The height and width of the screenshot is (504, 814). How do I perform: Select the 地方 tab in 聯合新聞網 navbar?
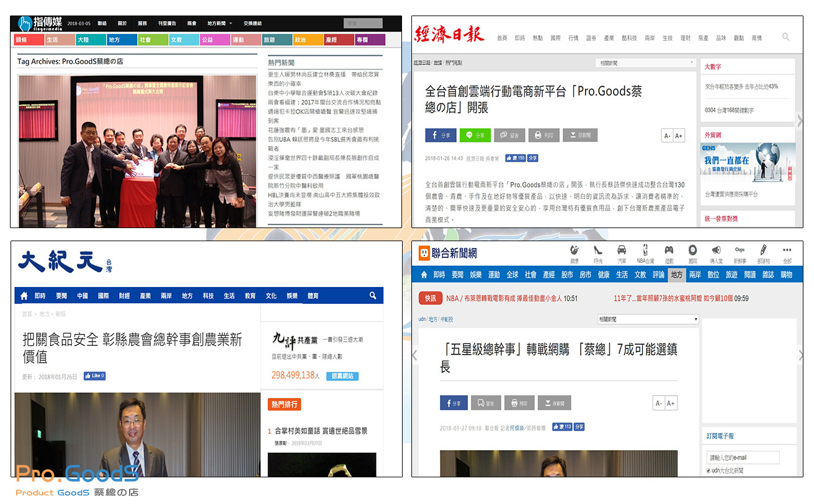pyautogui.click(x=676, y=275)
